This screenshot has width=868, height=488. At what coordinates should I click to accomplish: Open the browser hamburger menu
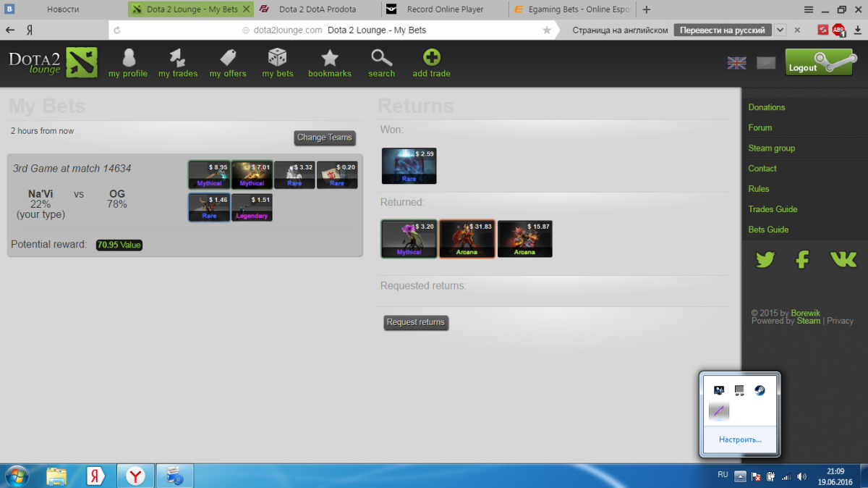[808, 9]
